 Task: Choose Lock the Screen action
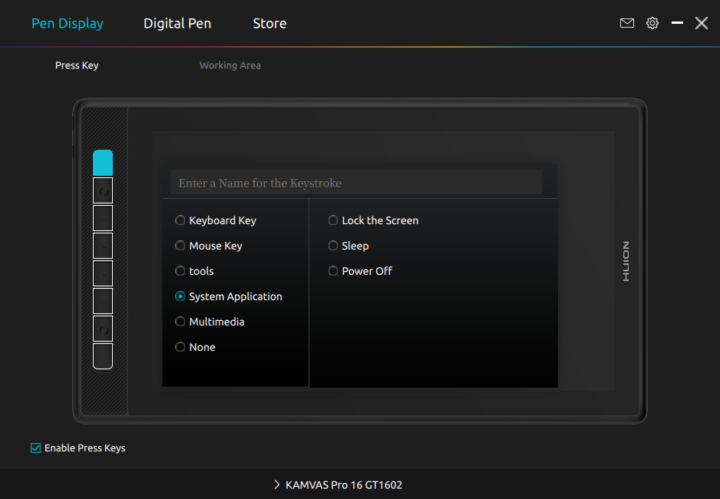373,220
